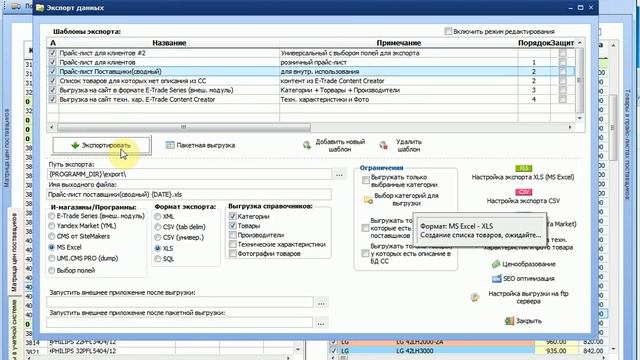Select CMS от SiteMakers radio button
640x360 pixels.
[51, 236]
